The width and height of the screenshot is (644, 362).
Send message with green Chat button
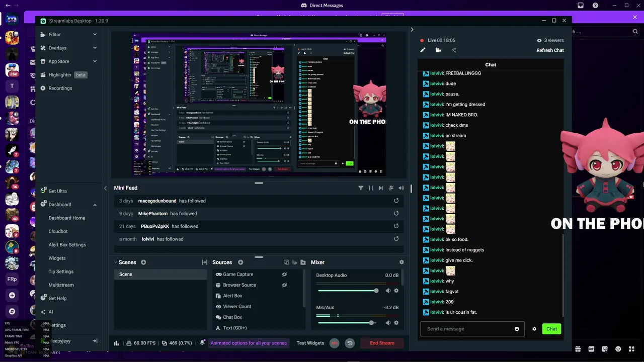(552, 329)
